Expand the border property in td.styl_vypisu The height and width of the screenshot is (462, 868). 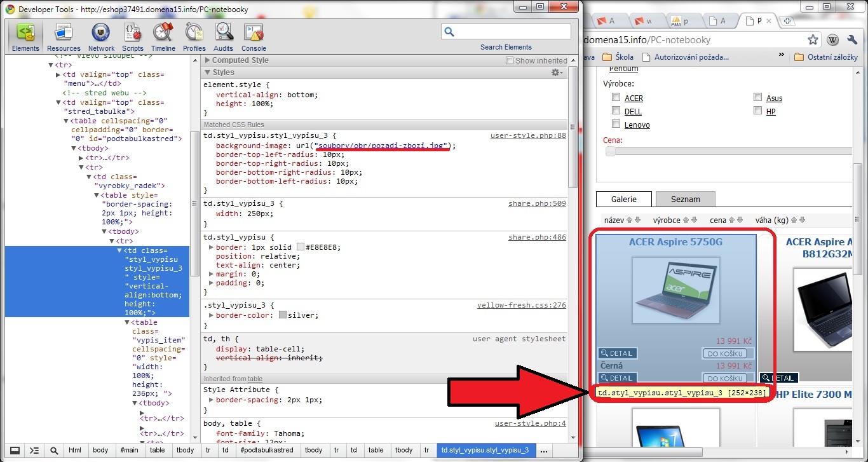pyautogui.click(x=211, y=247)
